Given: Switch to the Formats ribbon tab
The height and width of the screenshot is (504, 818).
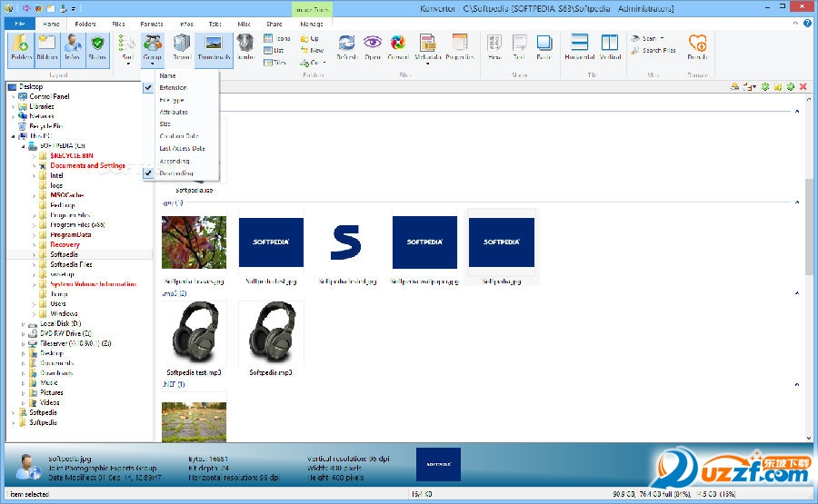Looking at the screenshot, I should click(x=152, y=24).
